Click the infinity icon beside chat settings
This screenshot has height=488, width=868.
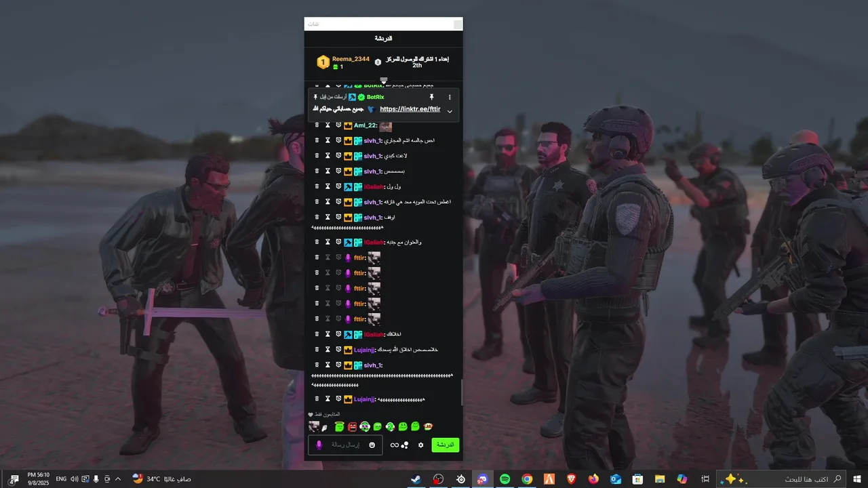[394, 445]
